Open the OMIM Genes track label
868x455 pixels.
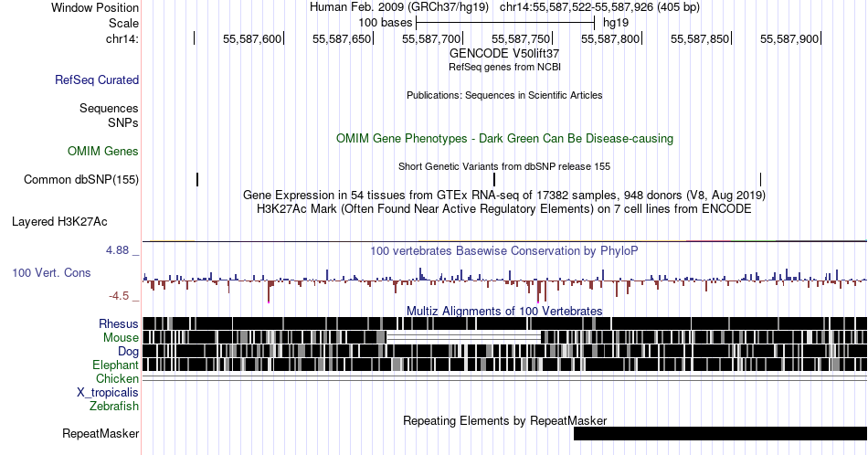(x=103, y=151)
